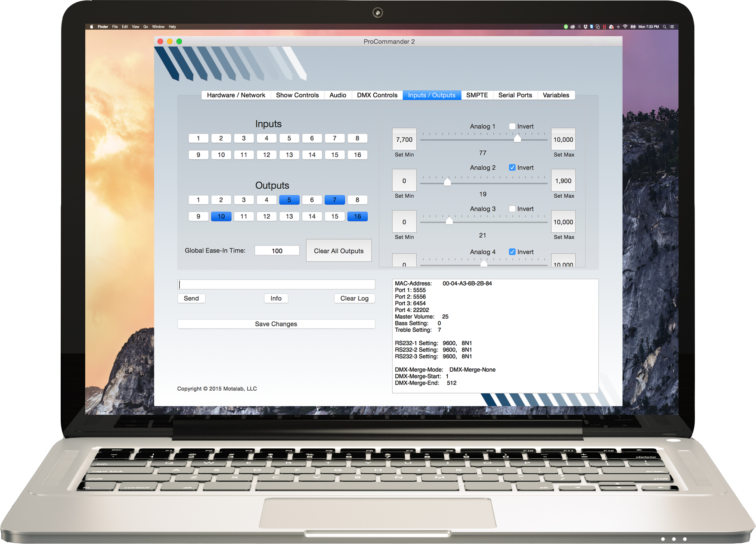Screen dimensions: 756x544
Task: Click Clear All Outputs button
Action: tap(339, 251)
